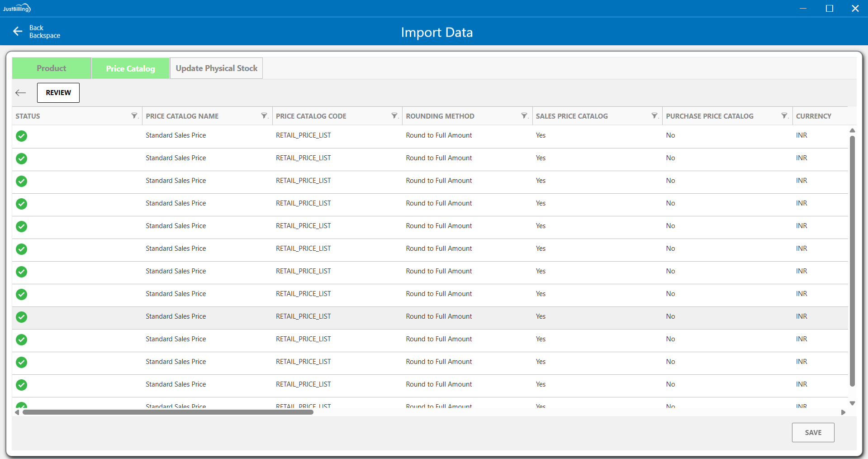Switch to the Update Physical Stock tab

(x=216, y=68)
